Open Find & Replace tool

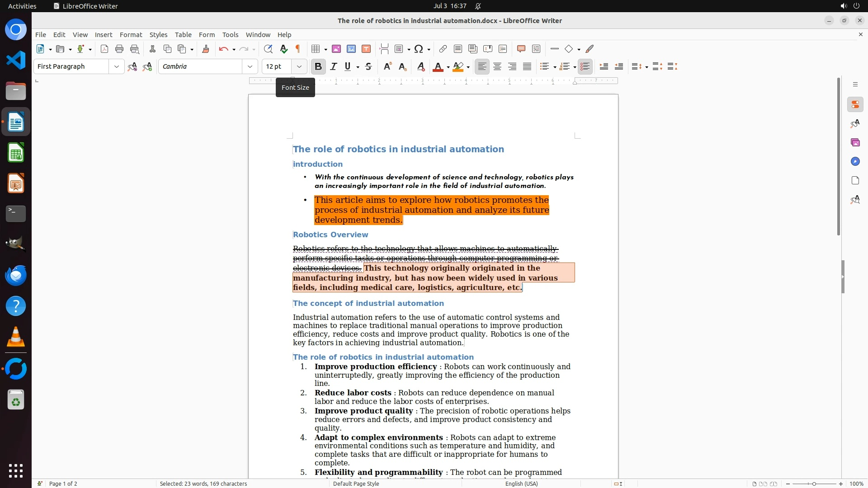coord(268,49)
